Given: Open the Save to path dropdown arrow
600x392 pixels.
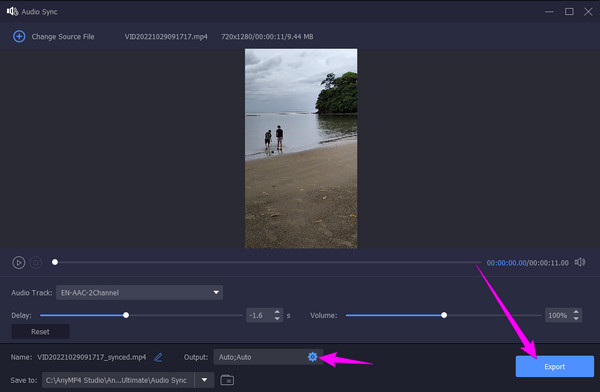Looking at the screenshot, I should (x=204, y=380).
